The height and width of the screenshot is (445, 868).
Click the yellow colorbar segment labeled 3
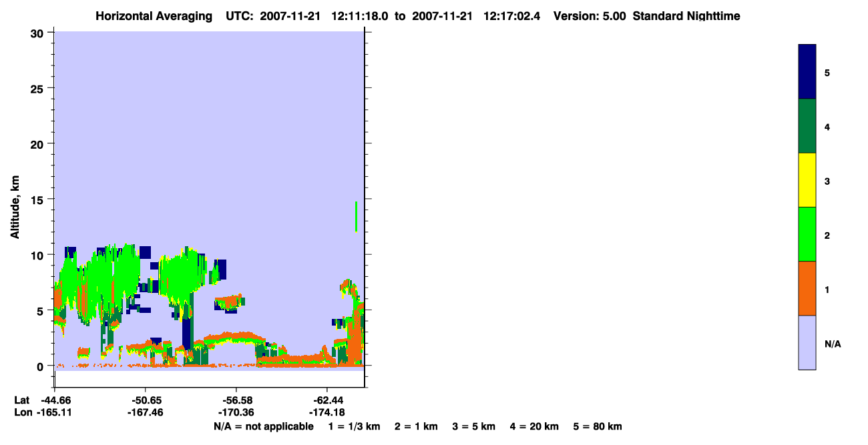807,180
